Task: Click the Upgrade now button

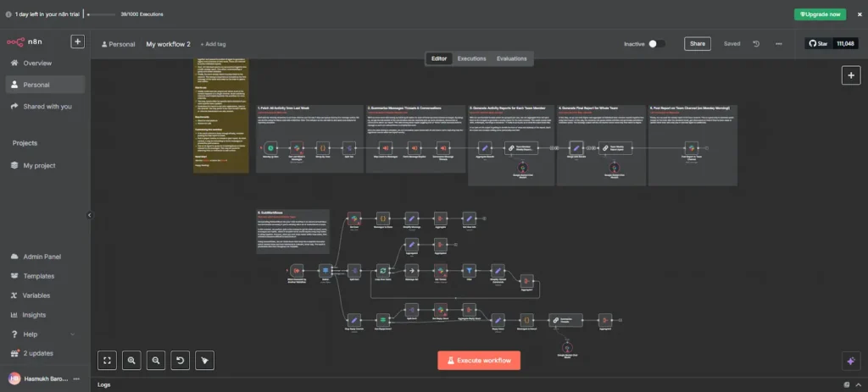Action: [x=819, y=14]
